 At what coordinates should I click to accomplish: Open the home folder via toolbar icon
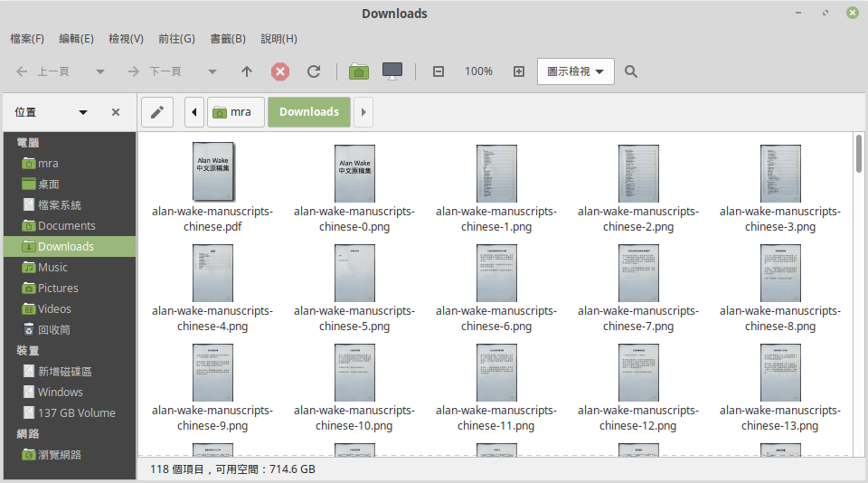point(359,71)
